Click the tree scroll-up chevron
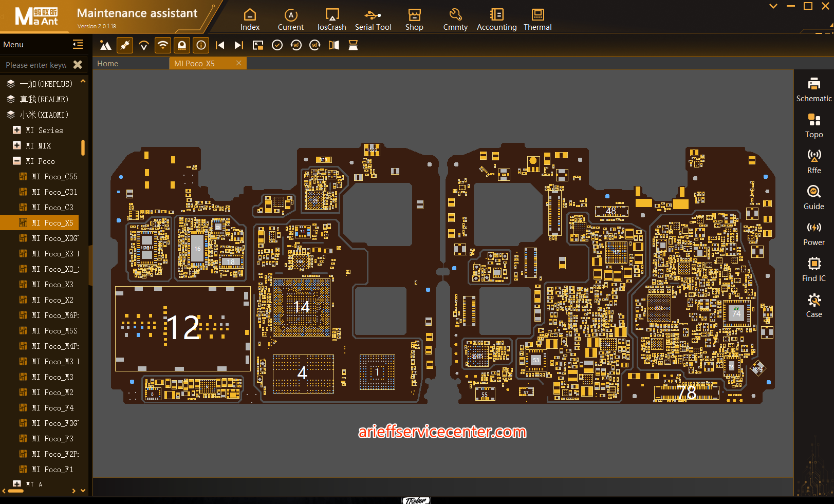This screenshot has height=504, width=834. click(x=83, y=81)
